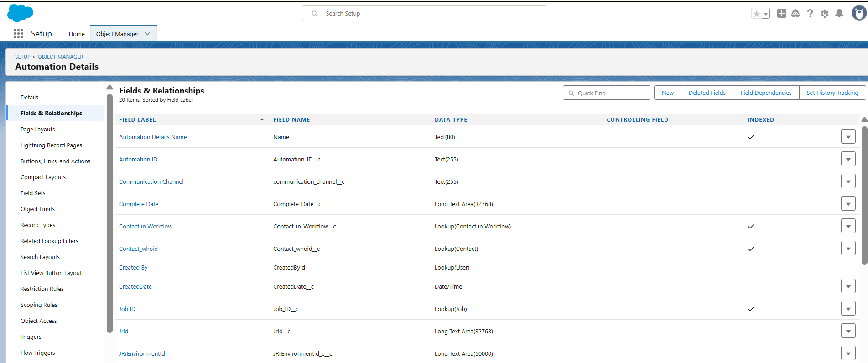
Task: Click Set History Tracking button
Action: click(832, 93)
